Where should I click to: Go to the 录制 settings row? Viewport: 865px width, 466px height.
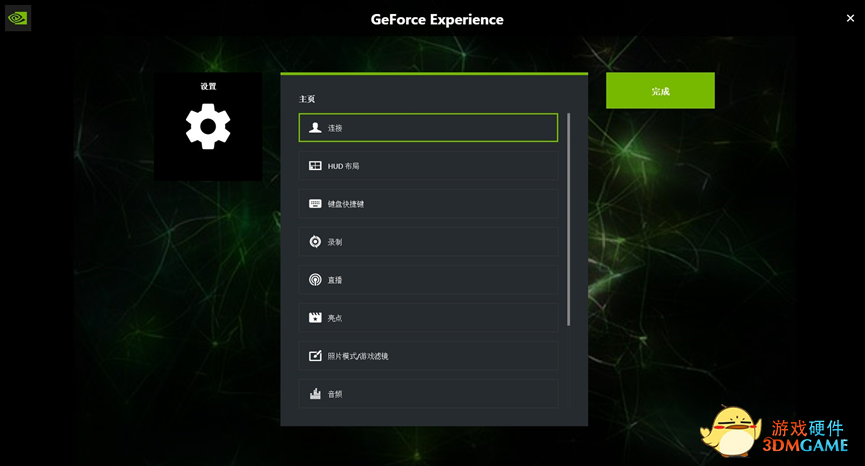pyautogui.click(x=428, y=242)
